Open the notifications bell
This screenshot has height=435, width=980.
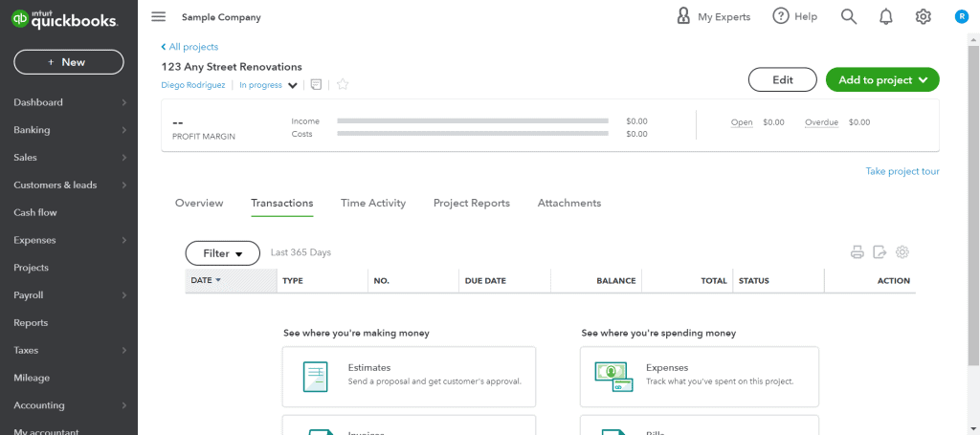tap(885, 17)
